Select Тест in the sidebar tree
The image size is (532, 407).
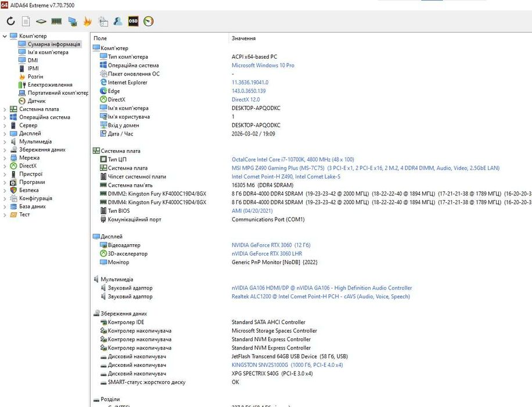coord(24,215)
